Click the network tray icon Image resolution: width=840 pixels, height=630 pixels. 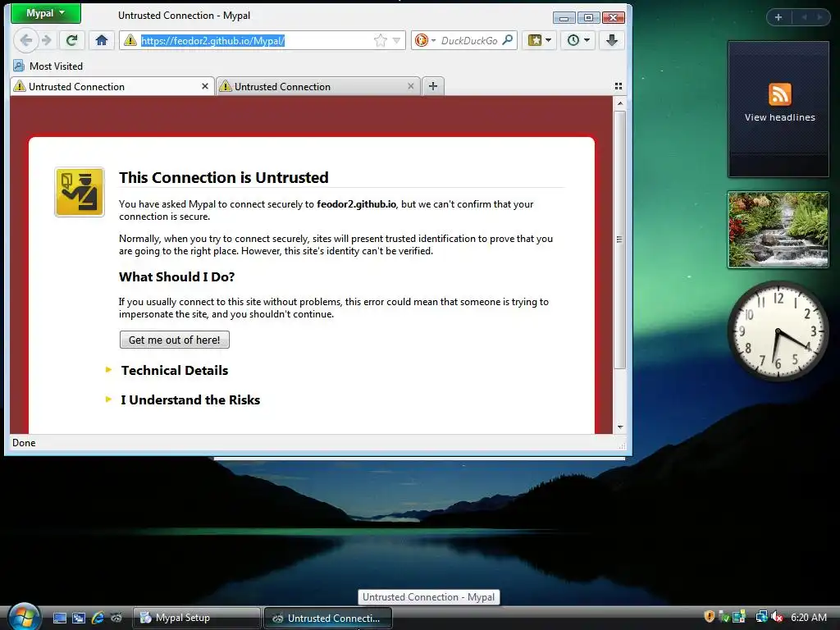(760, 617)
